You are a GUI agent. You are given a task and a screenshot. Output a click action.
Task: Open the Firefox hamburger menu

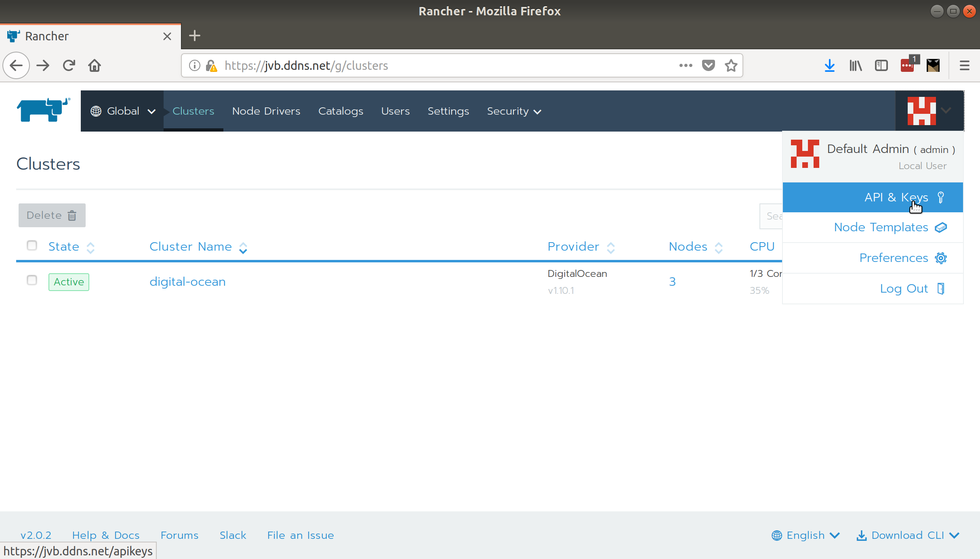(x=964, y=65)
